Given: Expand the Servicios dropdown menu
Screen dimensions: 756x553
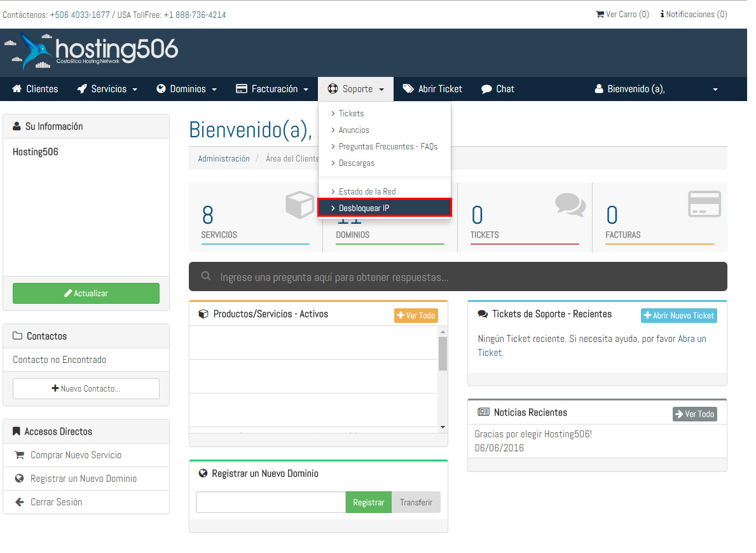Looking at the screenshot, I should click(107, 89).
